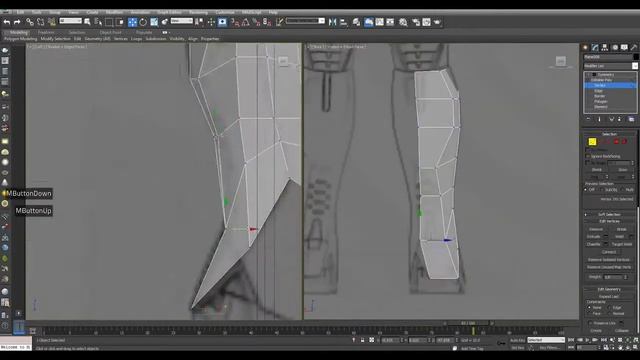Select the Normal constraint radio

coord(610,313)
